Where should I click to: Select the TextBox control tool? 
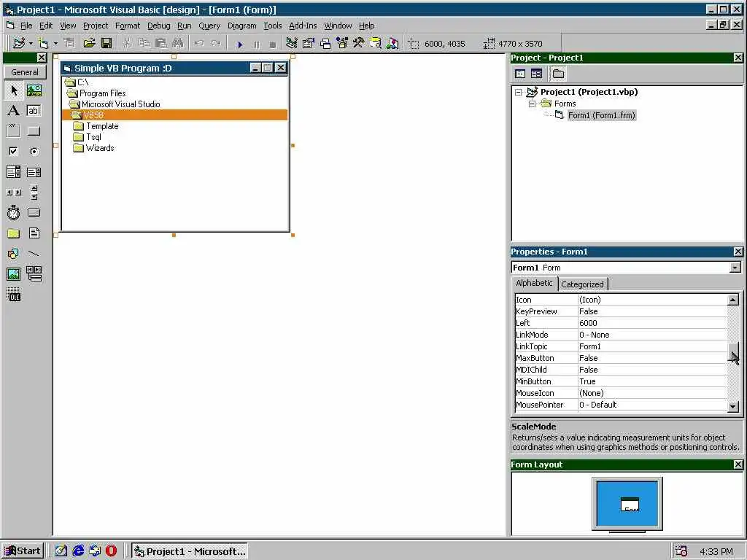[34, 111]
